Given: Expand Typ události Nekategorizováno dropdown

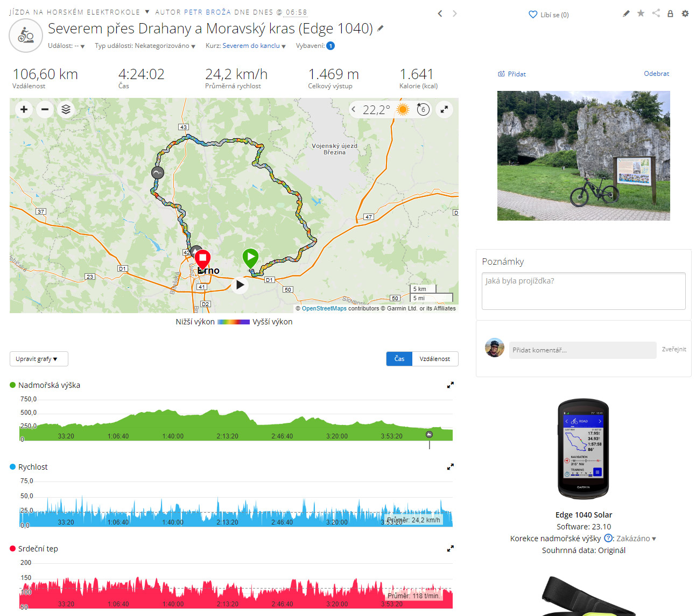Looking at the screenshot, I should pos(145,46).
